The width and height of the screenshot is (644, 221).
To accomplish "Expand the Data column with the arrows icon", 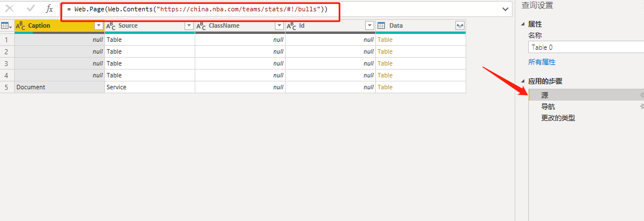I will click(460, 25).
